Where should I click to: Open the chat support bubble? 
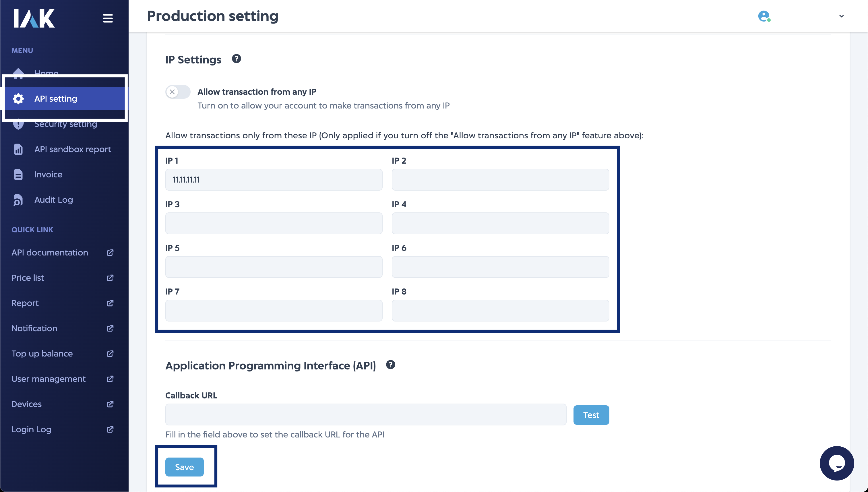[837, 463]
